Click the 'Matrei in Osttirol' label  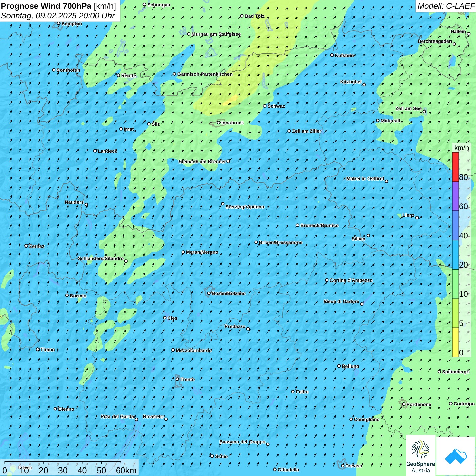click(365, 178)
